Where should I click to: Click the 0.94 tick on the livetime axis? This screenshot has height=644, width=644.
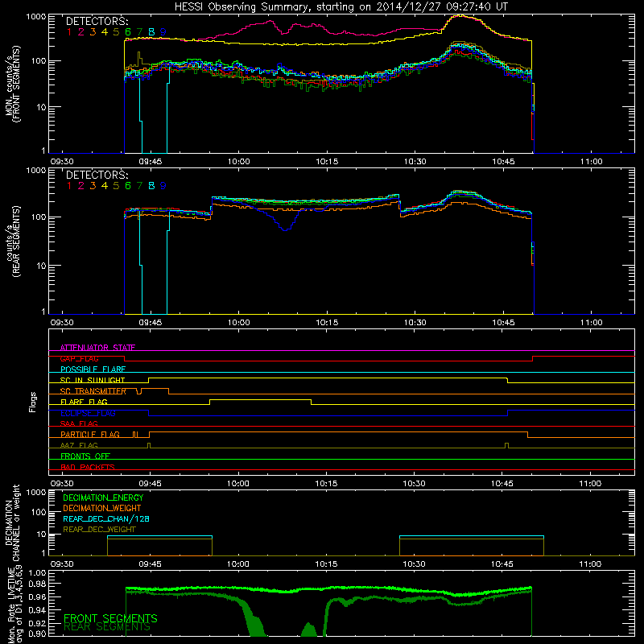tap(38, 610)
